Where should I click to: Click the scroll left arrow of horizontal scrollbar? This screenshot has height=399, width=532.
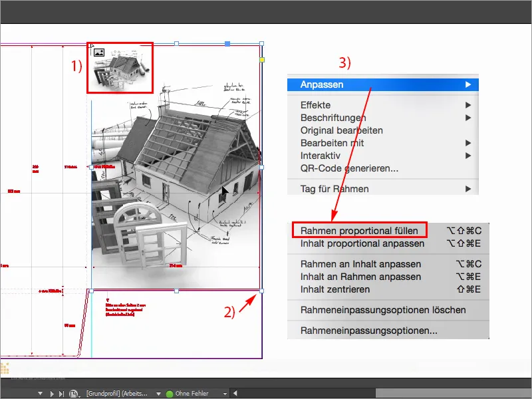click(x=235, y=394)
